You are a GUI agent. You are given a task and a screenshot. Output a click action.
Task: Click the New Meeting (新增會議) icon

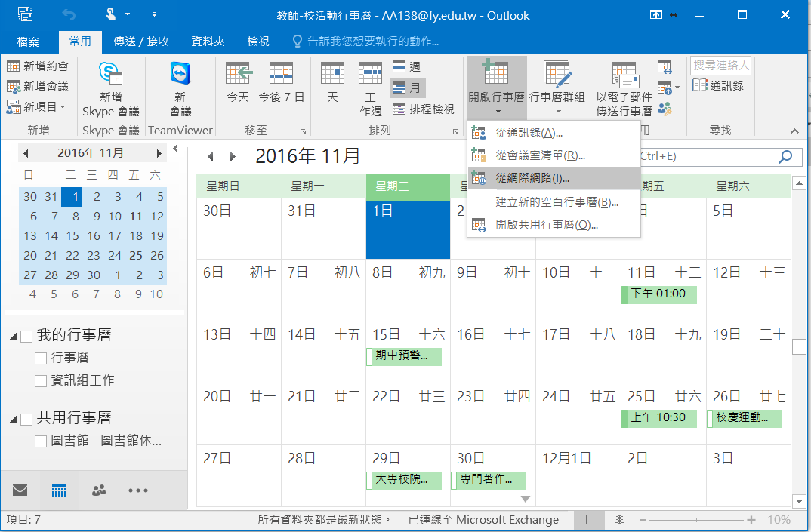click(x=13, y=86)
